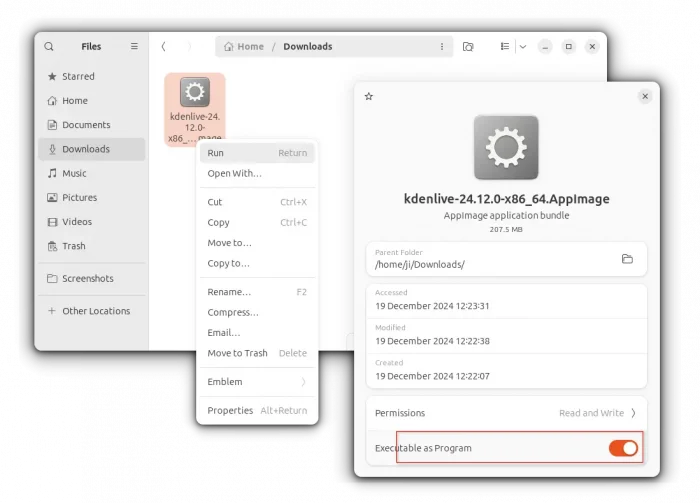The width and height of the screenshot is (700, 503).
Task: Open parent folder with the folder icon
Action: [x=627, y=259]
